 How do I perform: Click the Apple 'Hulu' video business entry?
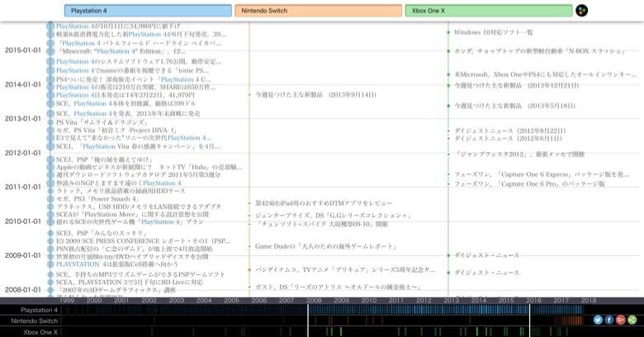[149, 167]
